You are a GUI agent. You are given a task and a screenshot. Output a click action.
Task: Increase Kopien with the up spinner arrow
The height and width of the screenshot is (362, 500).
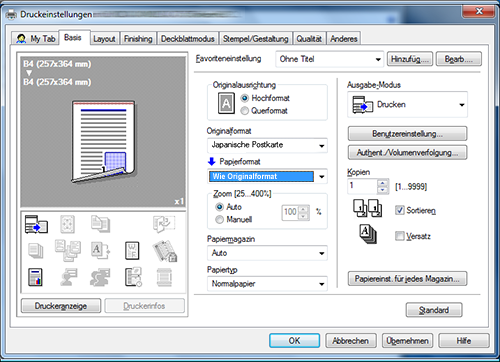383,183
